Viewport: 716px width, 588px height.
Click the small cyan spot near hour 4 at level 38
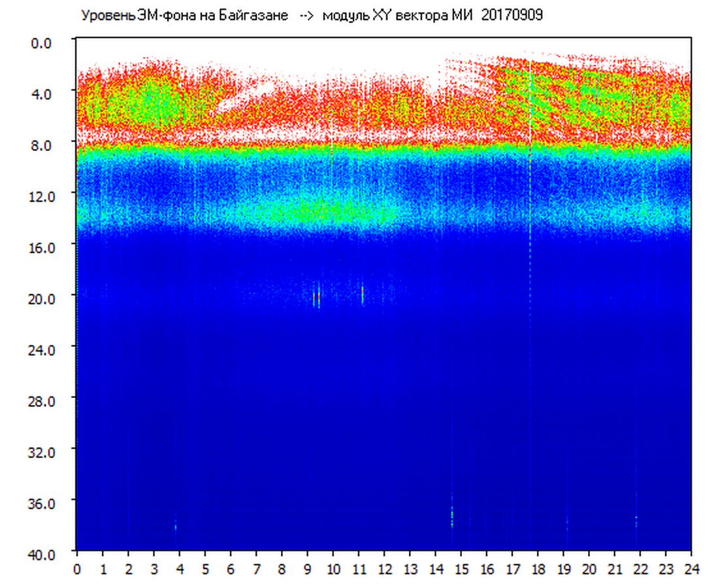click(x=176, y=525)
